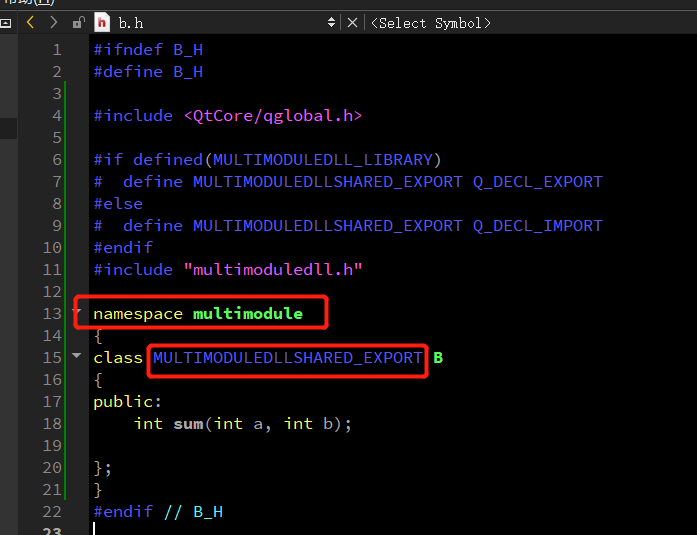Open the b.h file selector dropdown
Image resolution: width=697 pixels, height=535 pixels.
tap(331, 22)
